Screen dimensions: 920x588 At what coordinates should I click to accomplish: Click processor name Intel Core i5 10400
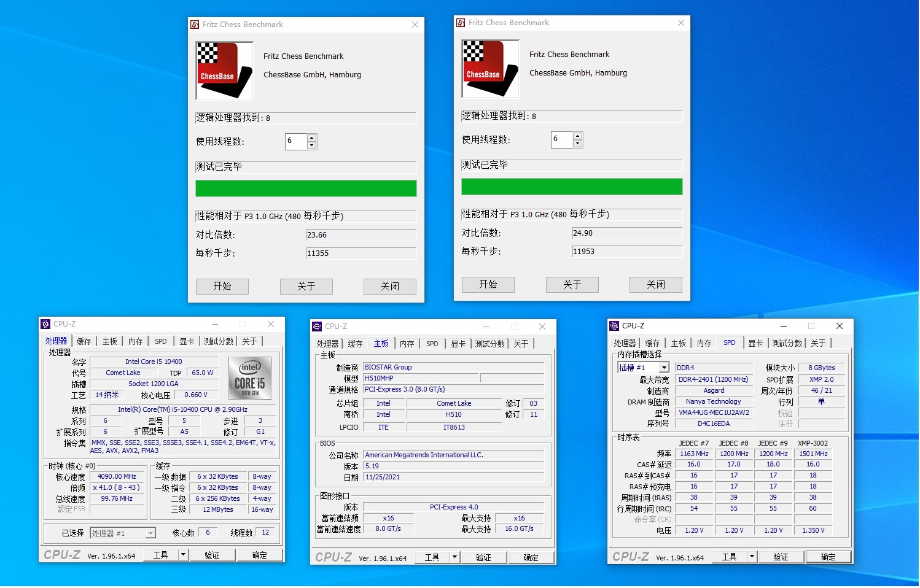point(154,362)
